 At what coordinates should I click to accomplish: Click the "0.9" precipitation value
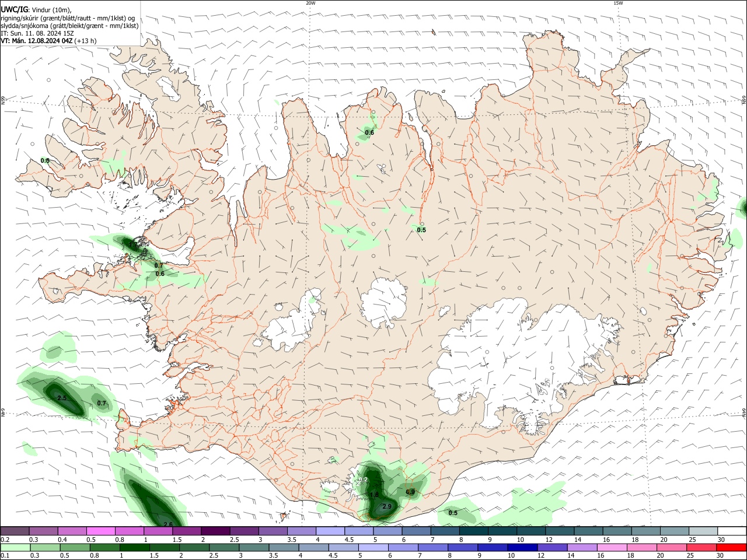[410, 492]
